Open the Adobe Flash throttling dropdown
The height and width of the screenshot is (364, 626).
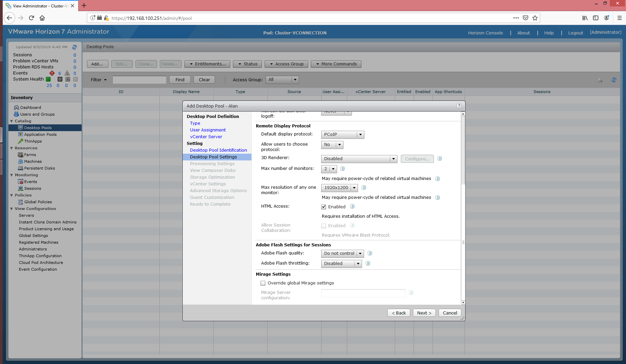[x=341, y=264]
